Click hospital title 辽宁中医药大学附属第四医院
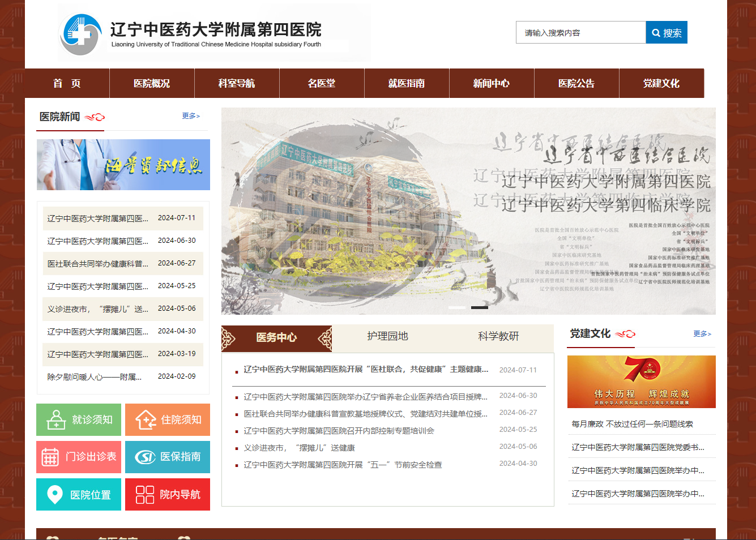Viewport: 756px width, 540px height. pyautogui.click(x=216, y=29)
